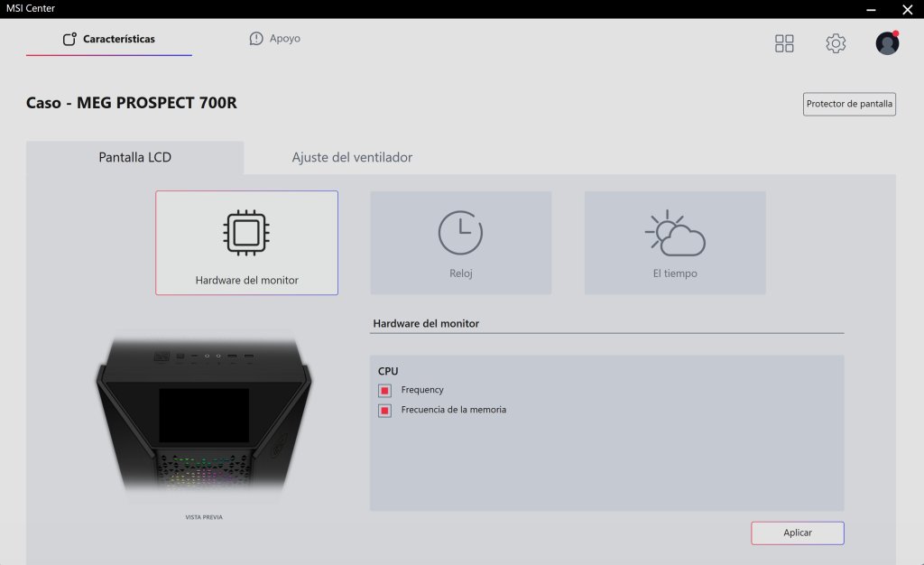Screen dimensions: 924x565
Task: Click the Caso - MEG PROSPECT 700R title
Action: point(132,103)
